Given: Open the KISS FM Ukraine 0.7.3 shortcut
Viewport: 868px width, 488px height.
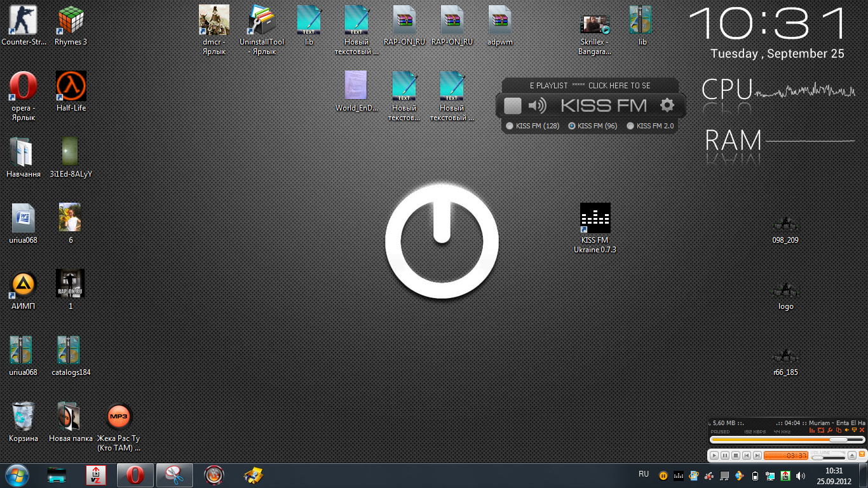Looking at the screenshot, I should [x=595, y=219].
